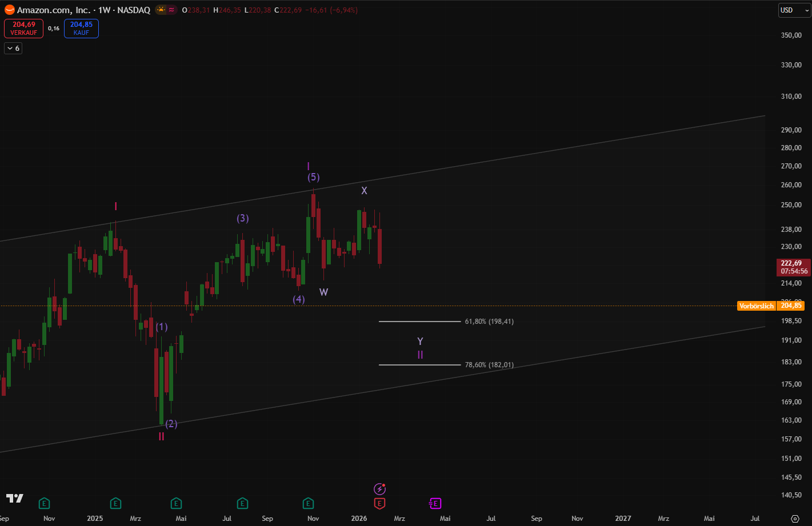
Task: Open the purple upcoming earnings marker
Action: (435, 503)
